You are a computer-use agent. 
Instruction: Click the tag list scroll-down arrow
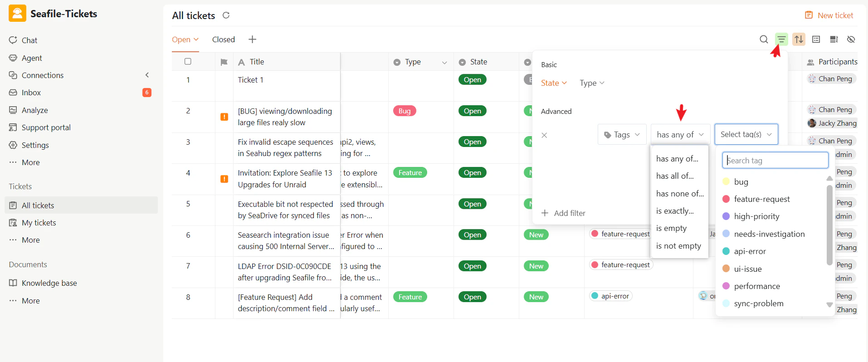coord(829,305)
